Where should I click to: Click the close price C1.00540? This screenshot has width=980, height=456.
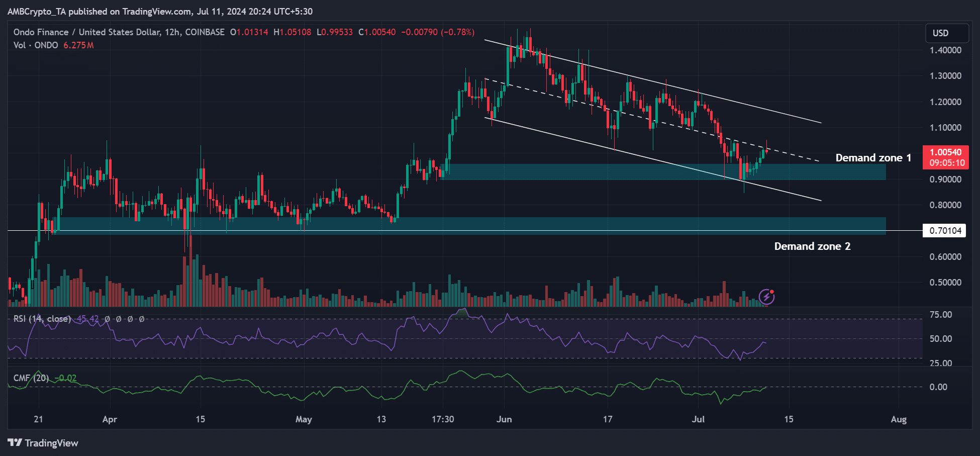click(377, 32)
